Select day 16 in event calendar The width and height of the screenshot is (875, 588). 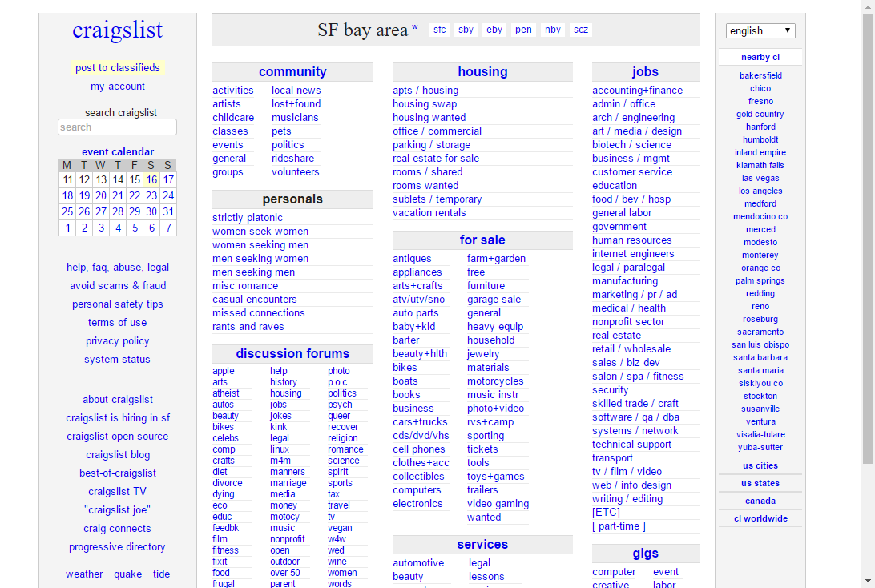[x=151, y=179]
